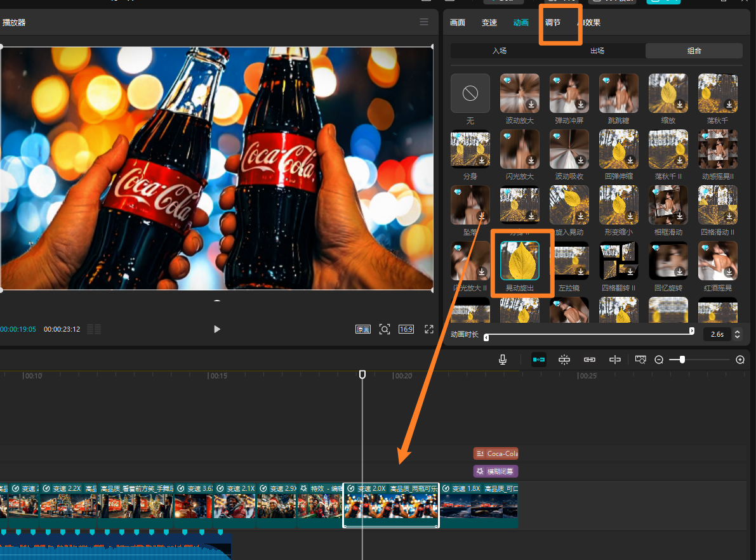Select the 高品质_看着前方笑 clip
756x560 pixels.
click(135, 505)
